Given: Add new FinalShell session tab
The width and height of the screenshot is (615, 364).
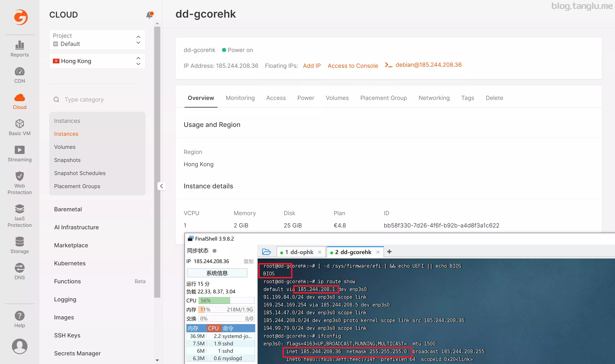Looking at the screenshot, I should click(x=389, y=252).
